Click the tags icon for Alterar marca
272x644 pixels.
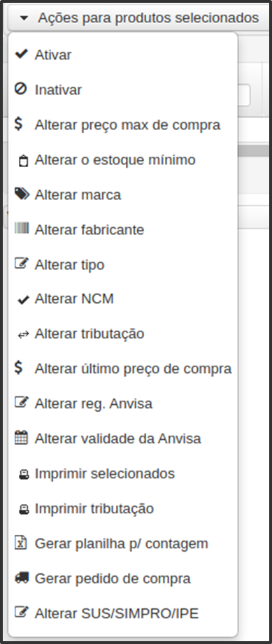click(x=22, y=194)
